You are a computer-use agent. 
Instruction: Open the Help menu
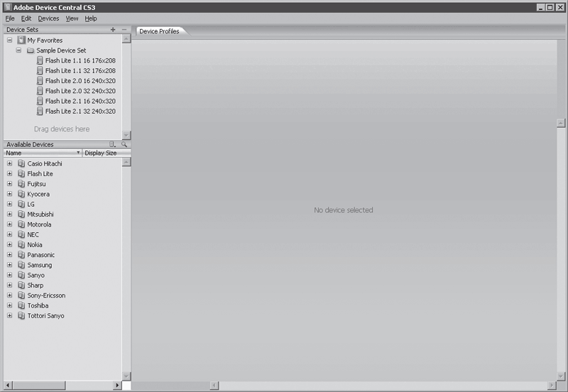click(91, 18)
